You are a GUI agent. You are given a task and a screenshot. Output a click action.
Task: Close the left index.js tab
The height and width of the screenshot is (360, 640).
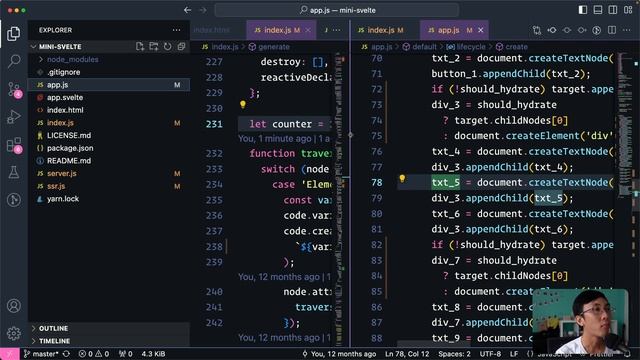[x=308, y=30]
